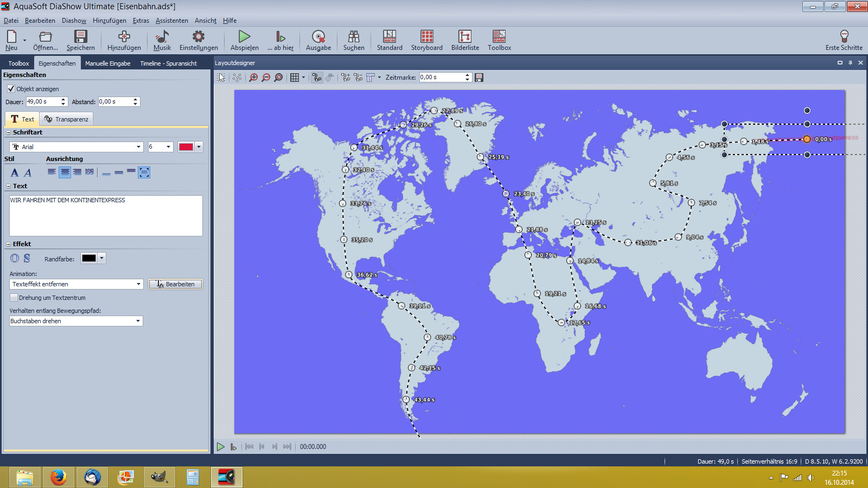Collapse the Schriftart section
This screenshot has height=488, width=868.
click(x=8, y=132)
